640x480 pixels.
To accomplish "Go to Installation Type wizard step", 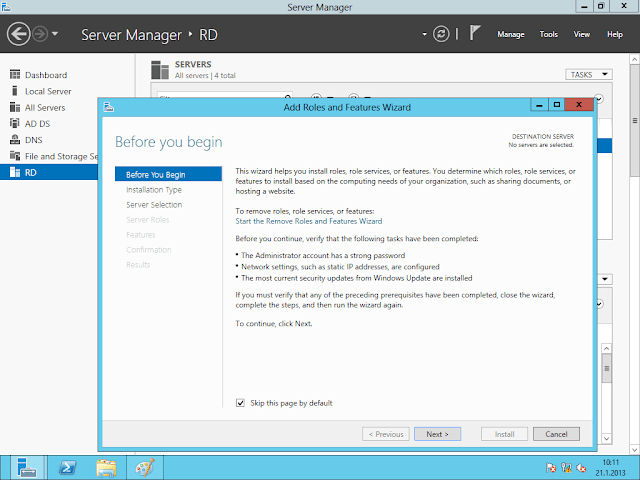I will click(154, 189).
